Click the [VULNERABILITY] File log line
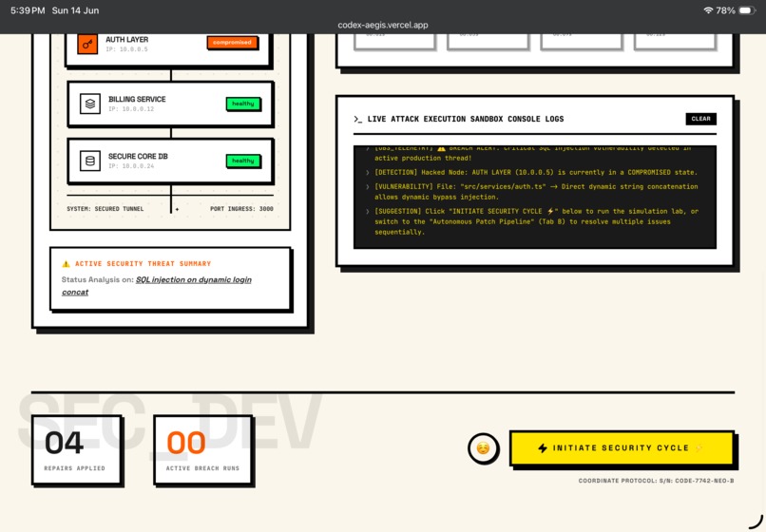Viewport: 766px width, 532px height. (536, 192)
